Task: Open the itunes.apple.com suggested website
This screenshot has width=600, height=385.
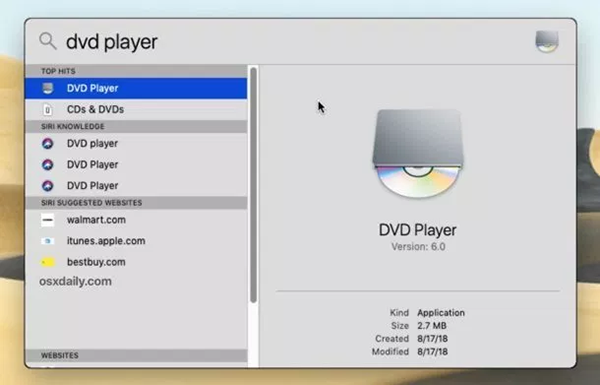Action: (136, 241)
